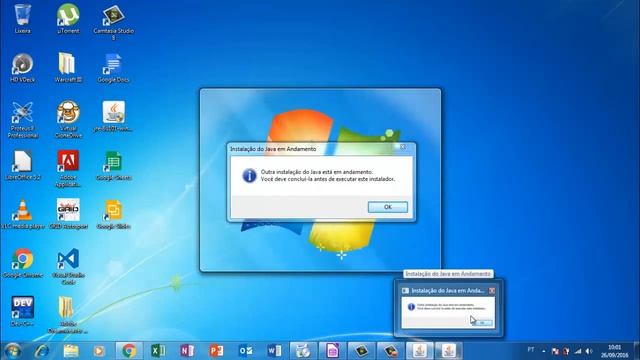Select the Google Sheets desktop shortcut
The width and height of the screenshot is (640, 360).
pos(113,166)
